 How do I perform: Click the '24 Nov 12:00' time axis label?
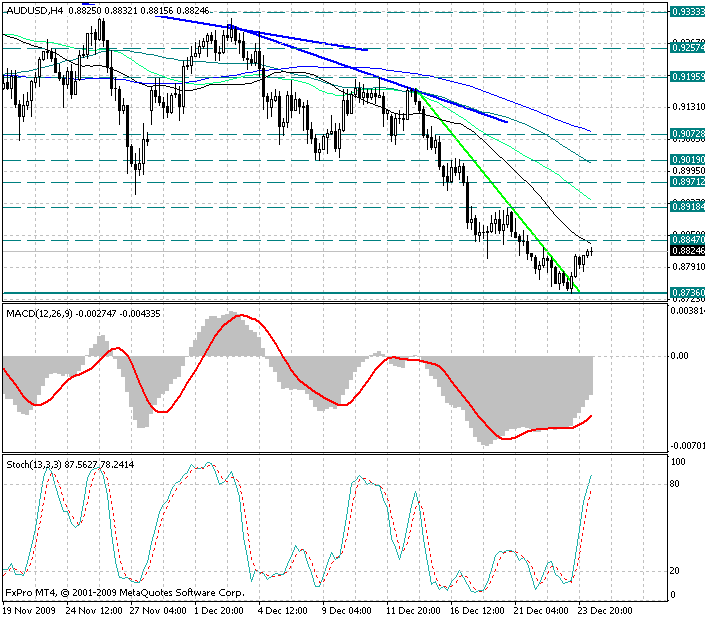94,611
